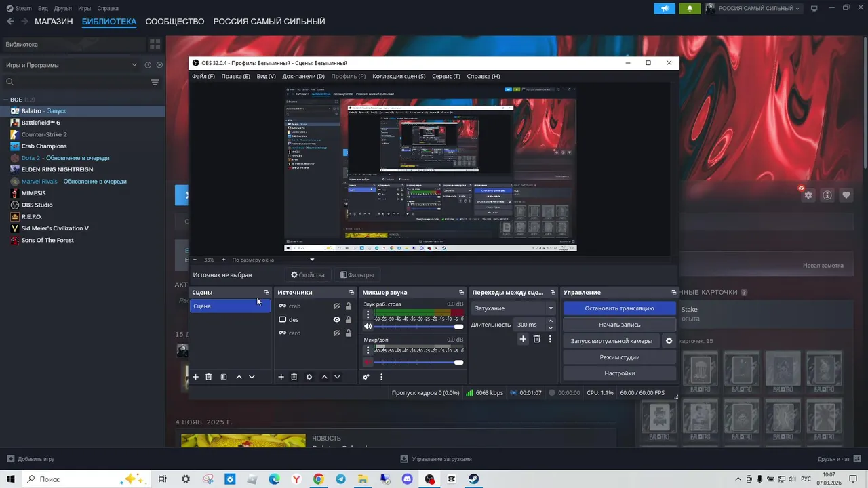The height and width of the screenshot is (488, 868).
Task: Open Правка (E) menu in OBS
Action: [x=235, y=76]
